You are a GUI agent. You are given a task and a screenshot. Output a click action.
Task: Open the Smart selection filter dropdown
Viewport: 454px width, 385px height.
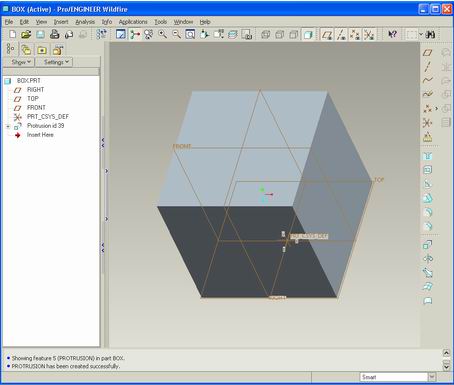(432, 377)
